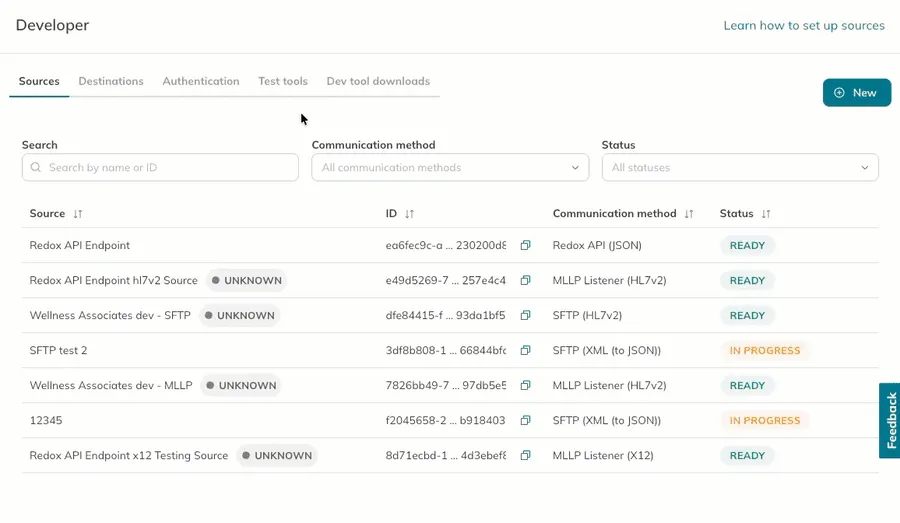Switch to the Sources tab
Image resolution: width=900 pixels, height=523 pixels.
[x=39, y=81]
